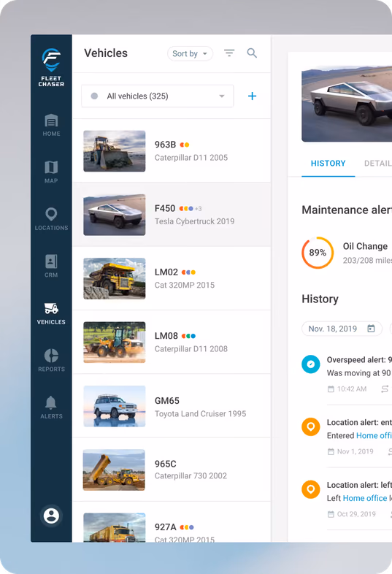Click the large Cybertruck detail photo

point(347,104)
